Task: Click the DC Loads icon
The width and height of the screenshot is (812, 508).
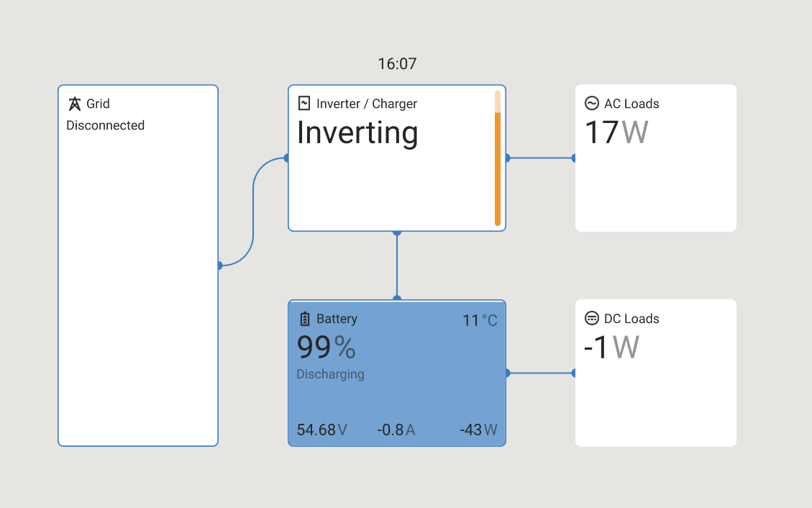Action: (x=592, y=319)
